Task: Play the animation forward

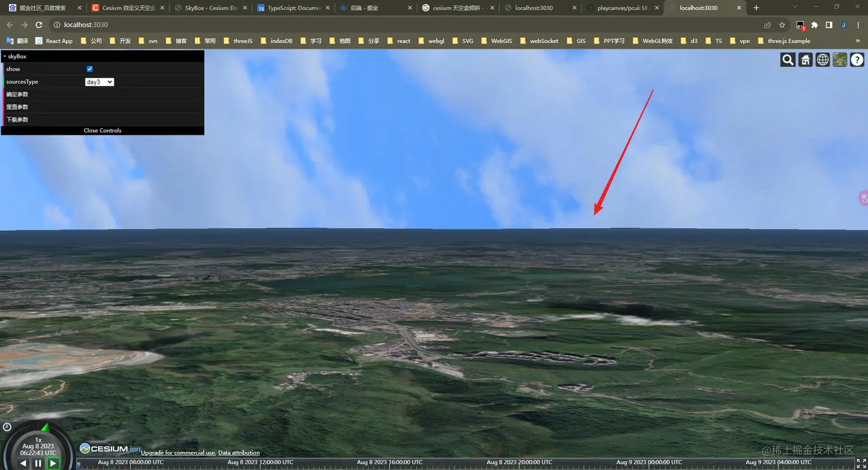Action: pyautogui.click(x=53, y=463)
